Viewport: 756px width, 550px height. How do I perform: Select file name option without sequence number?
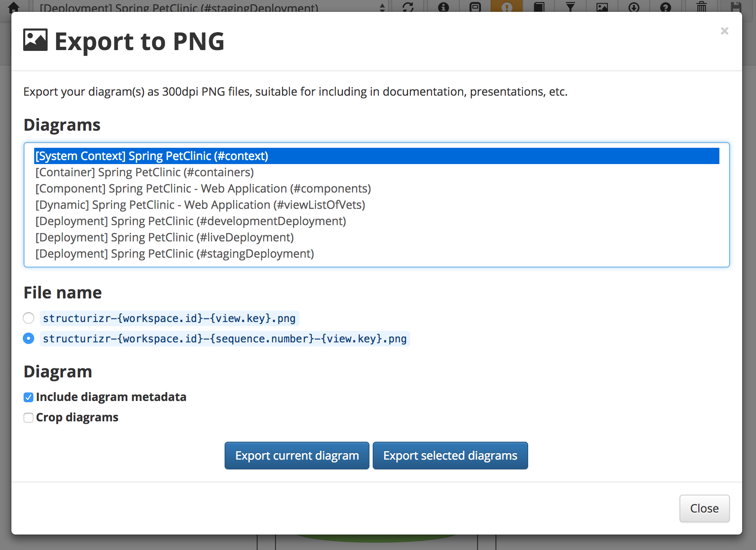(x=28, y=318)
